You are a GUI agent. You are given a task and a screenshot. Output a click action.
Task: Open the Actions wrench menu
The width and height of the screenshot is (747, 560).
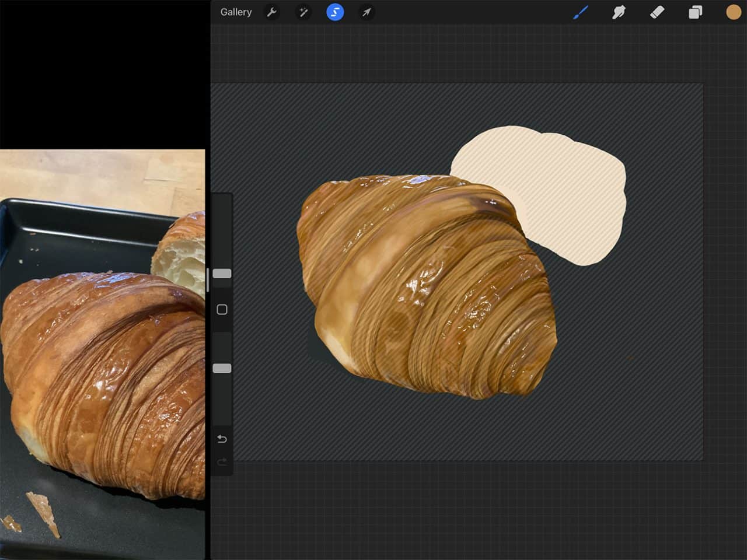point(271,12)
